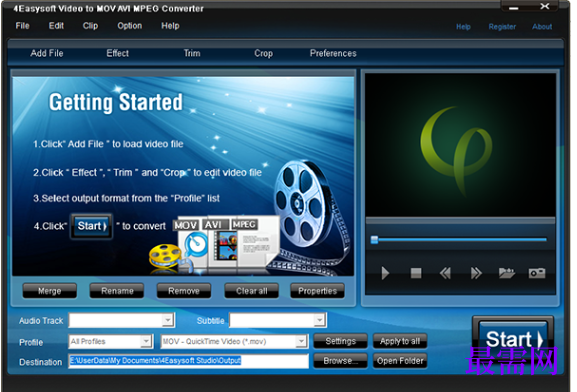Viewport: 577px width, 392px height.
Task: Open file Properties
Action: (318, 291)
